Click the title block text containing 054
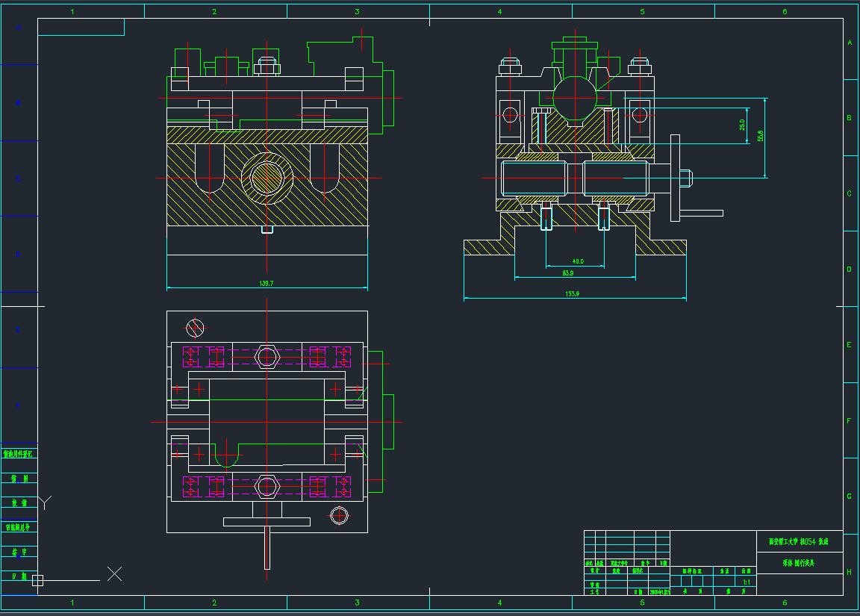This screenshot has width=860, height=616. pos(800,541)
